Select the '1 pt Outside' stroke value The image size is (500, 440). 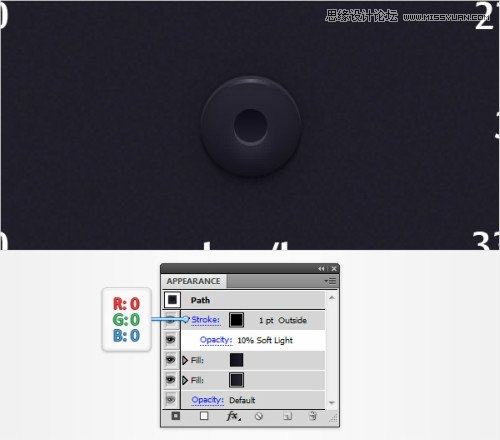(283, 320)
